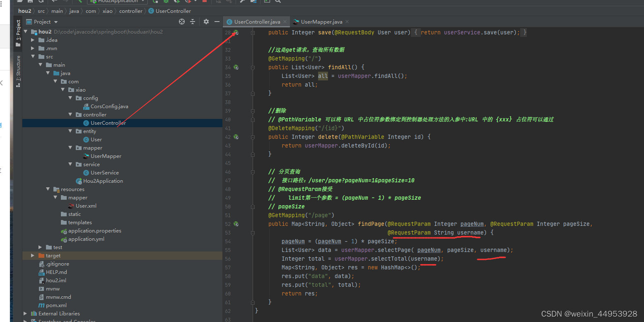Collapse the hou2 root project node
This screenshot has height=322, width=644.
[26, 32]
